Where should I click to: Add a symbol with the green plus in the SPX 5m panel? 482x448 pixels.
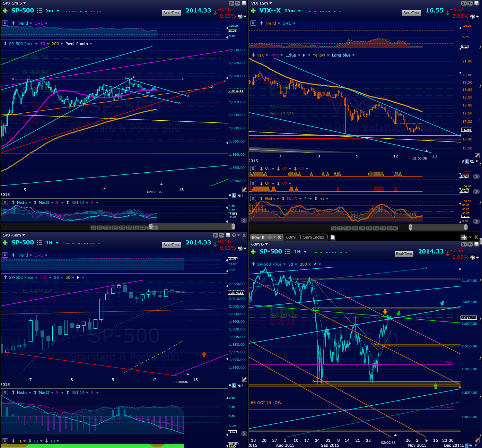[5, 11]
